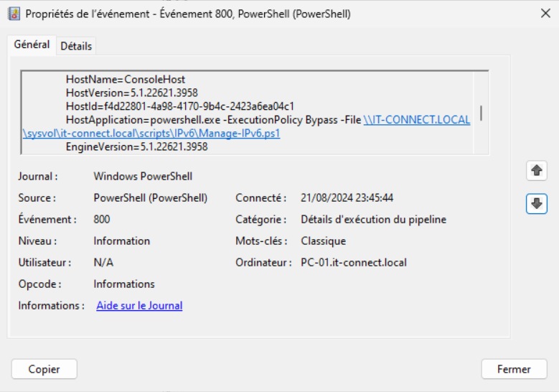
Task: Click the Événement ID value 800
Action: point(102,220)
